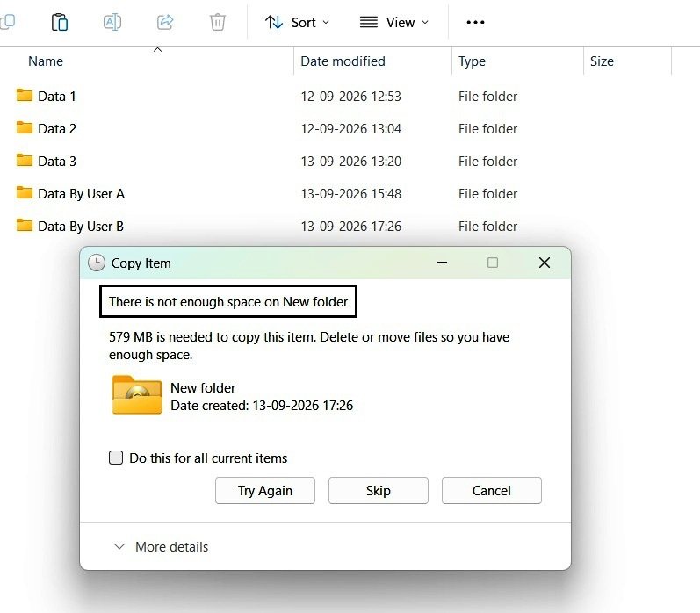Click the New folder icon in dialog
This screenshot has height=613, width=700.
[137, 394]
